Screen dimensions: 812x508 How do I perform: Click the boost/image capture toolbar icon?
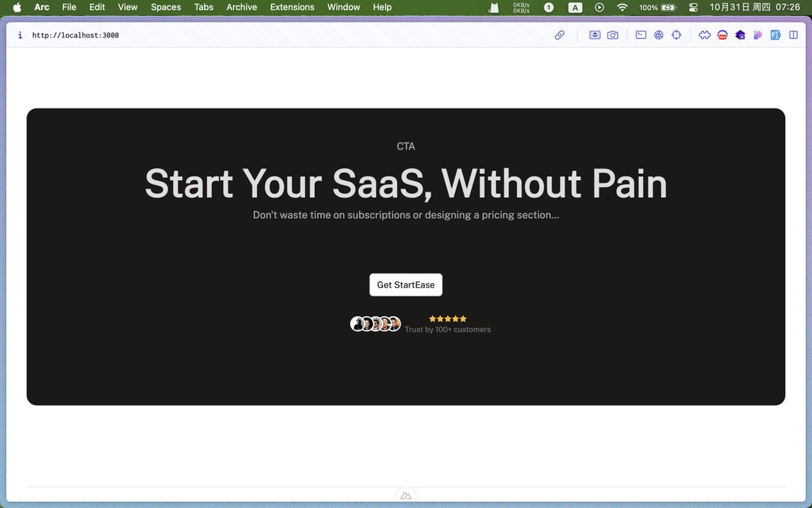595,35
